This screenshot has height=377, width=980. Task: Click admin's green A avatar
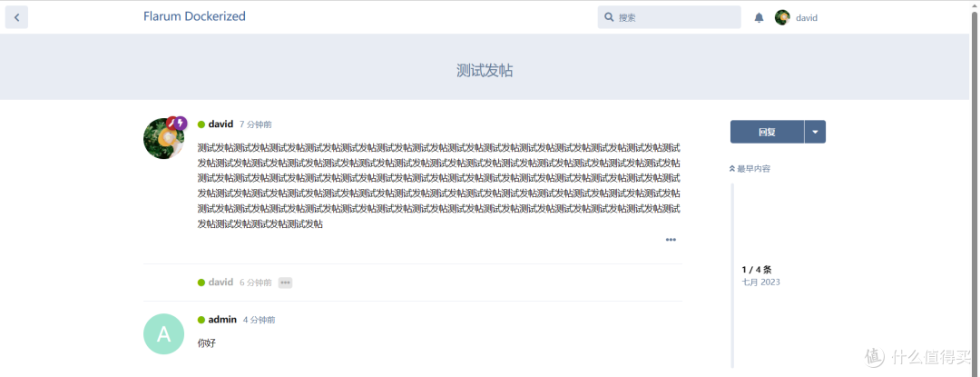coord(163,334)
